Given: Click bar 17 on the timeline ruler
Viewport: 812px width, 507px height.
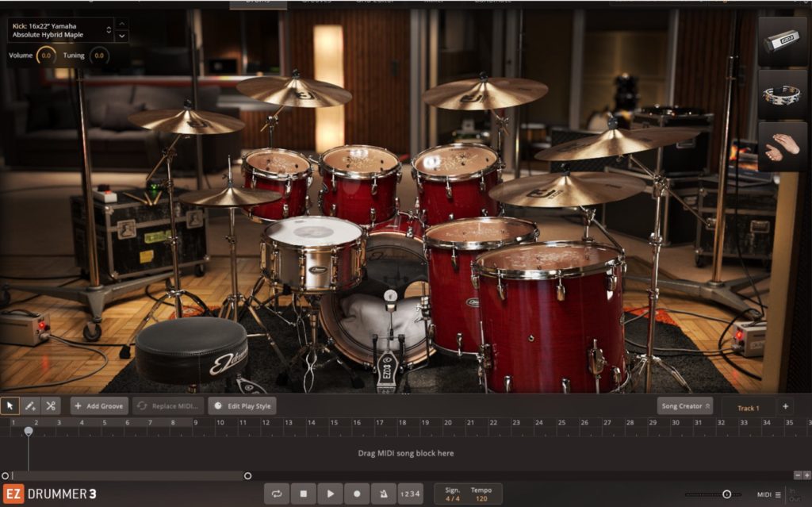Looking at the screenshot, I should pyautogui.click(x=379, y=423).
